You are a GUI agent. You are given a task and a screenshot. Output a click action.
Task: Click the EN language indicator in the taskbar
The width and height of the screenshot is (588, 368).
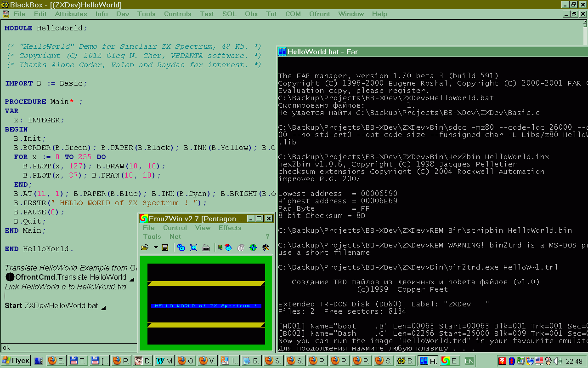[469, 361]
